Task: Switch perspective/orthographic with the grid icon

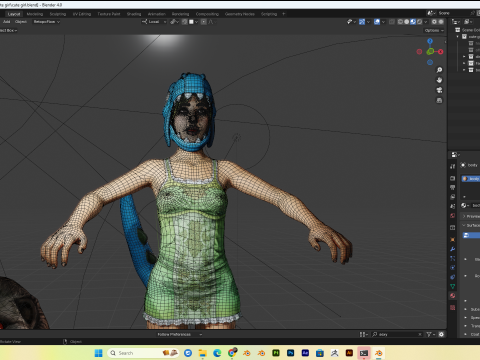Action: click(x=439, y=100)
